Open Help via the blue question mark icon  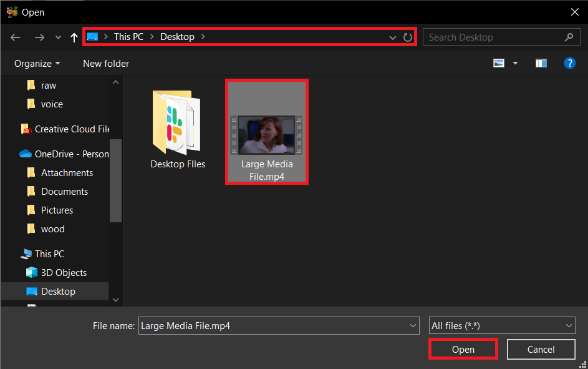point(570,63)
